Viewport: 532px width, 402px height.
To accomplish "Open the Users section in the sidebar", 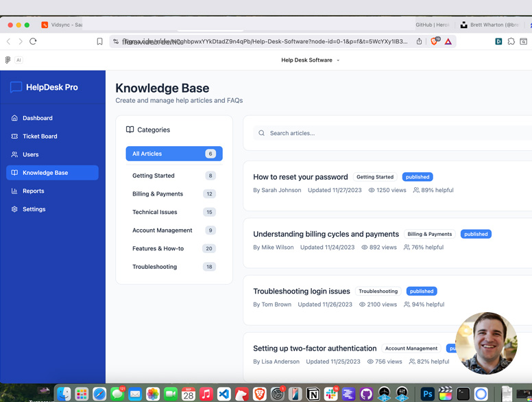I will pos(30,154).
